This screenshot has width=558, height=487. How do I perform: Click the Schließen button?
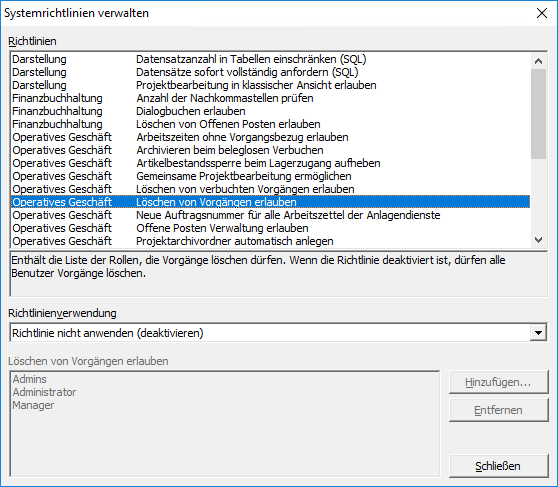coord(498,466)
